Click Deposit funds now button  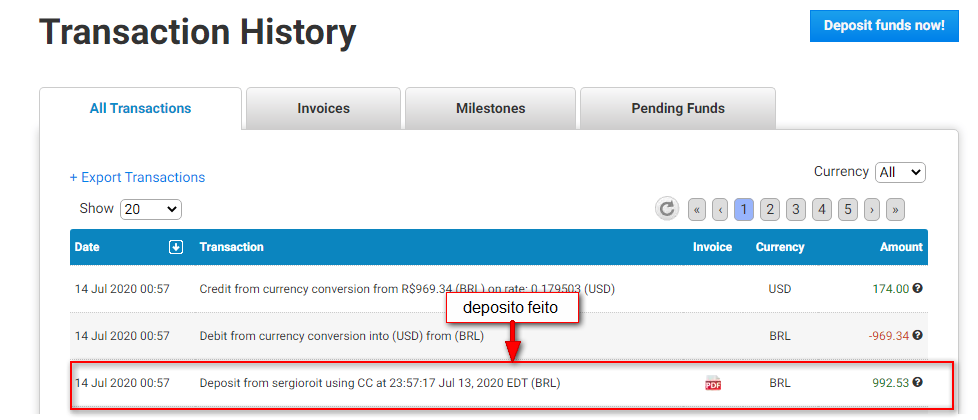[884, 25]
